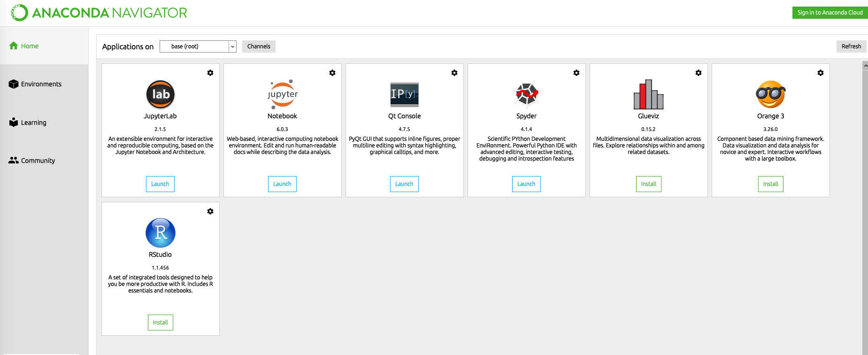Click the RStudio title label
The image size is (868, 355).
[x=160, y=255]
